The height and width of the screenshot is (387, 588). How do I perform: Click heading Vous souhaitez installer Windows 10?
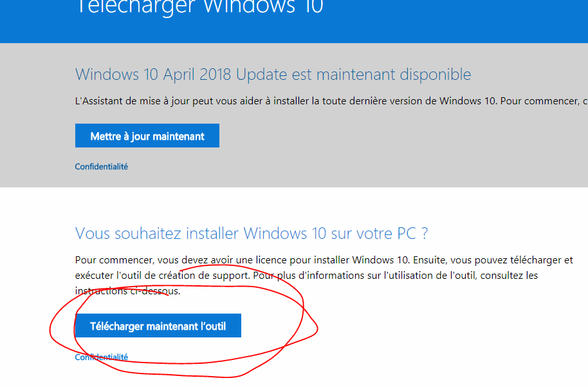pos(252,233)
